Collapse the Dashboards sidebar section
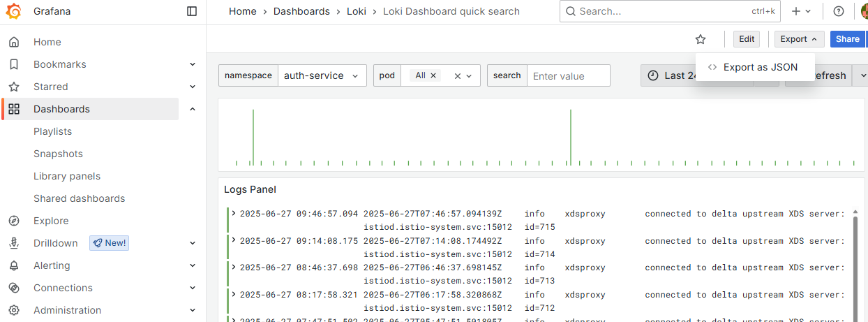The height and width of the screenshot is (322, 868). point(193,109)
